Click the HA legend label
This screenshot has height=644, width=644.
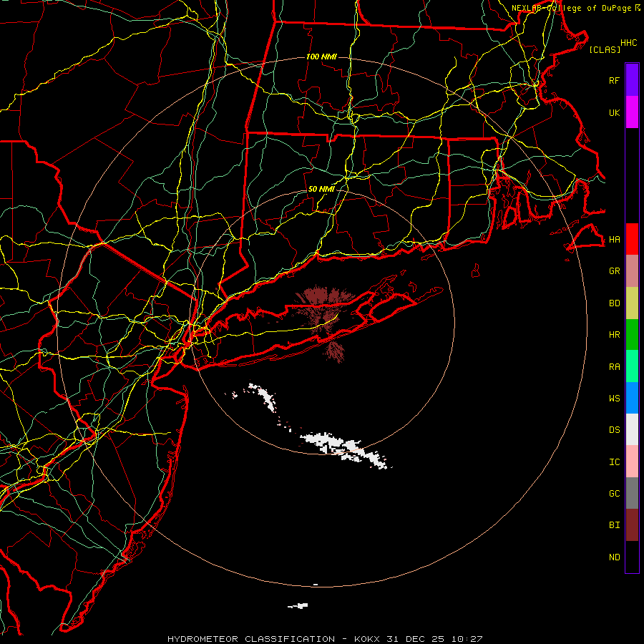614,240
